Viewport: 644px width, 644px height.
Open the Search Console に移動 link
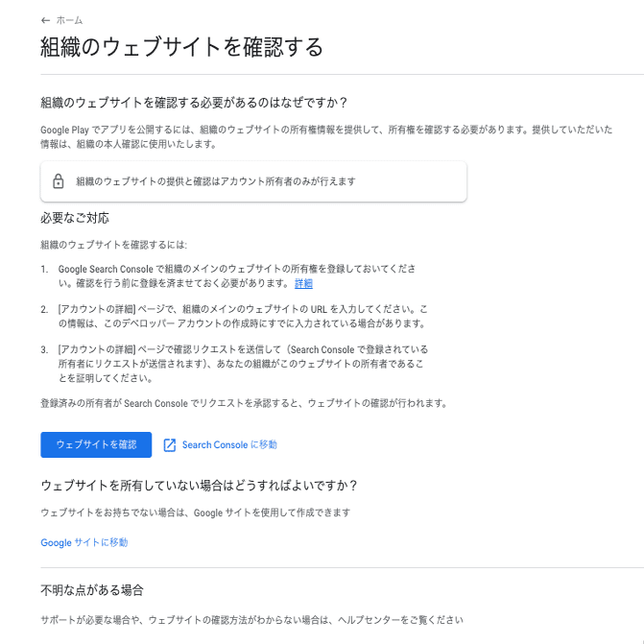coord(229,444)
